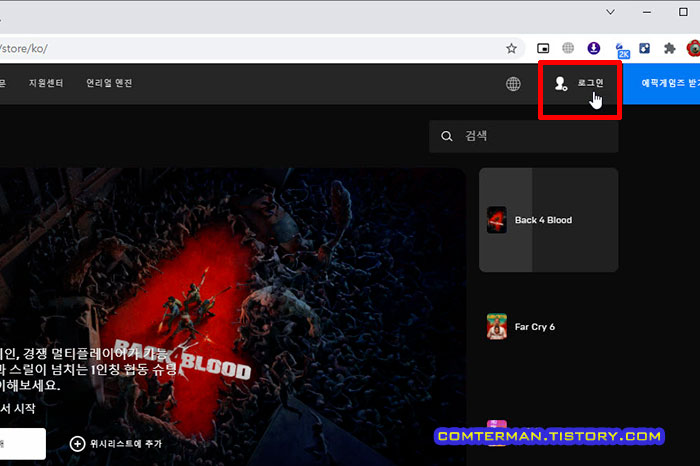The height and width of the screenshot is (466, 700).
Task: Open the blue square extension icon
Action: tap(644, 48)
